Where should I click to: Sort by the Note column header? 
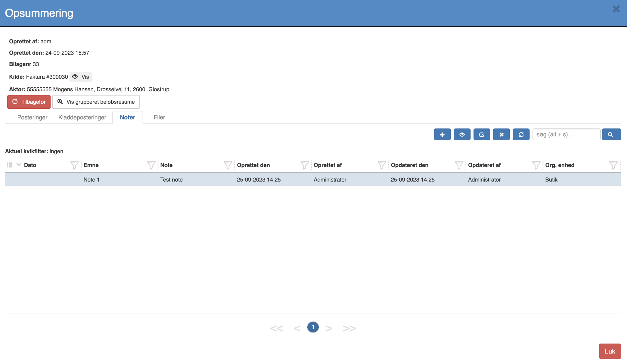click(166, 165)
